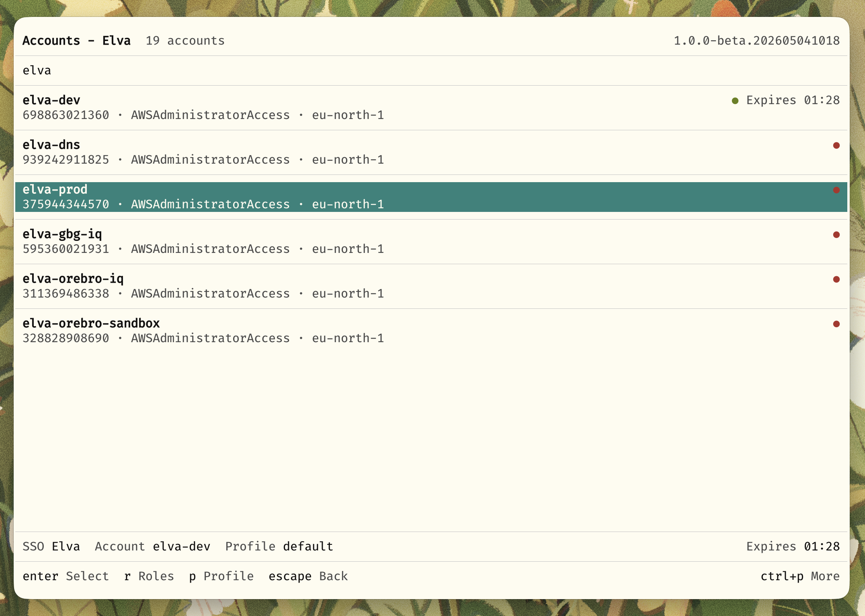Click the 'Accounts - Elva' header title
The image size is (865, 616).
[77, 41]
